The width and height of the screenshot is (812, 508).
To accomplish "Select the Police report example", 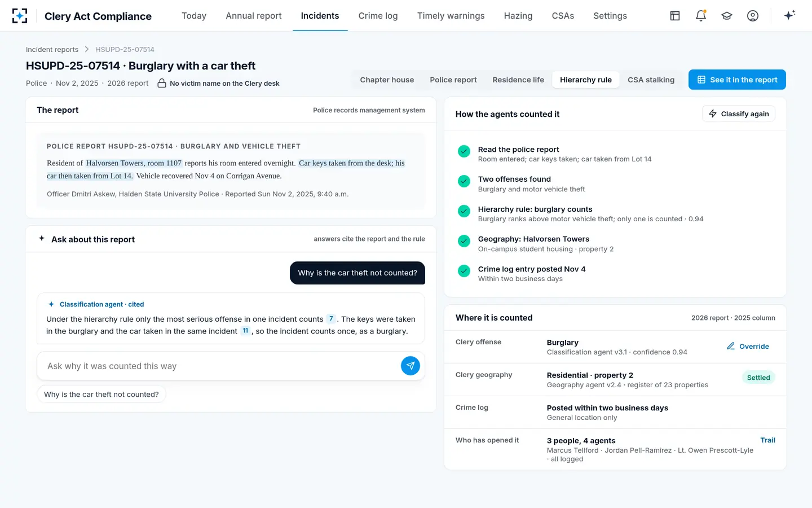I will [x=453, y=80].
